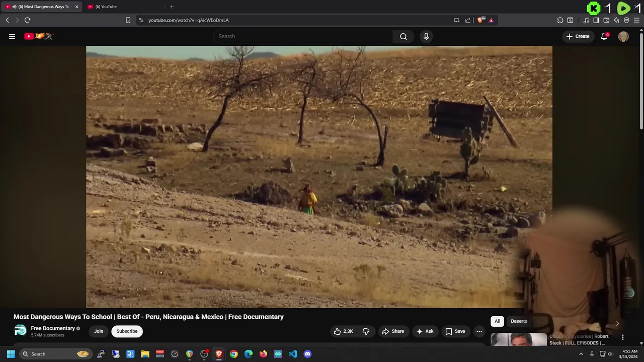Click the system tray volume icon
Viewport: 644px width, 362px height.
tap(610, 354)
